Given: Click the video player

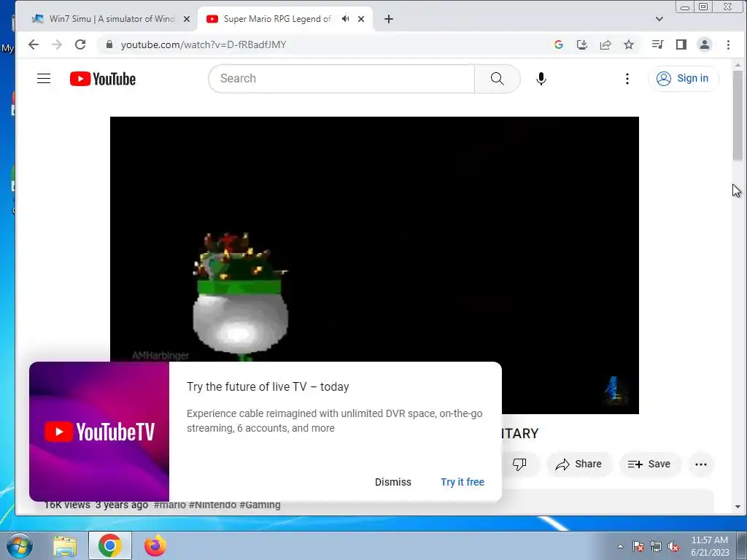Looking at the screenshot, I should (374, 238).
